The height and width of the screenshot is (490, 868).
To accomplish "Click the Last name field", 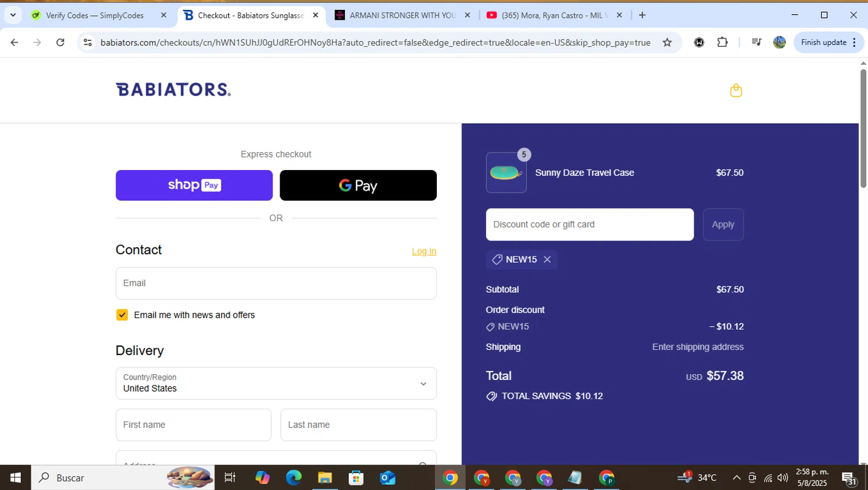I will pos(358,425).
